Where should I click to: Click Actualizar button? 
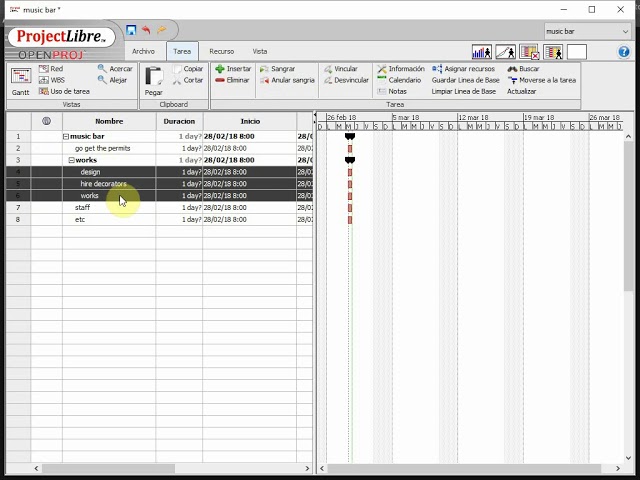[x=521, y=91]
